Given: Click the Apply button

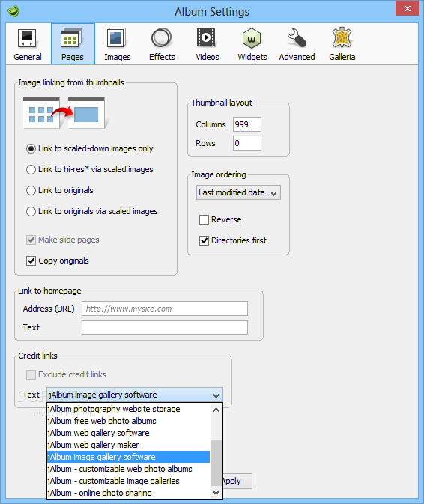Looking at the screenshot, I should click(237, 482).
